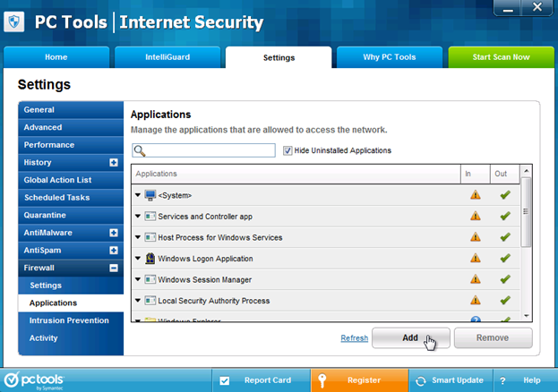Click the Add button
Screen dimensions: 558x392
pos(411,337)
